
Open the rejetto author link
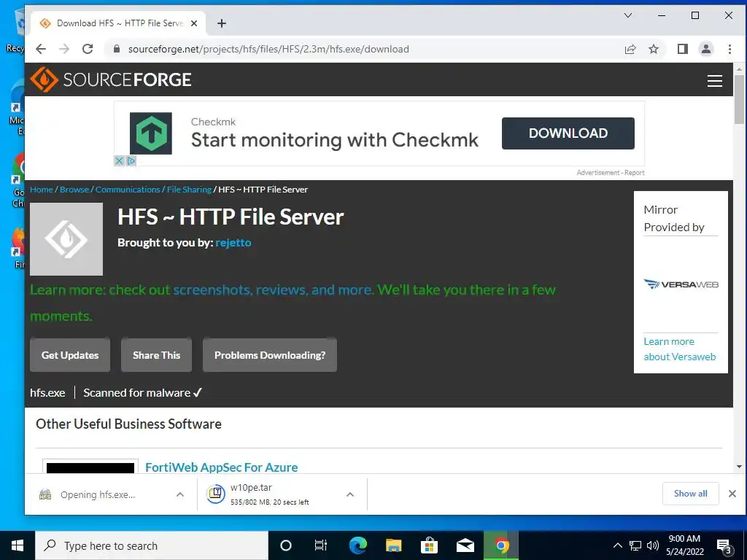tap(233, 242)
